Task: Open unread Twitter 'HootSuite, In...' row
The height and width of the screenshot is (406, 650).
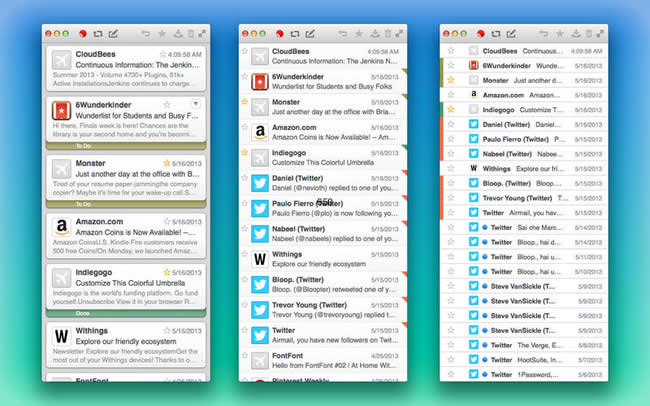Action: point(524,360)
